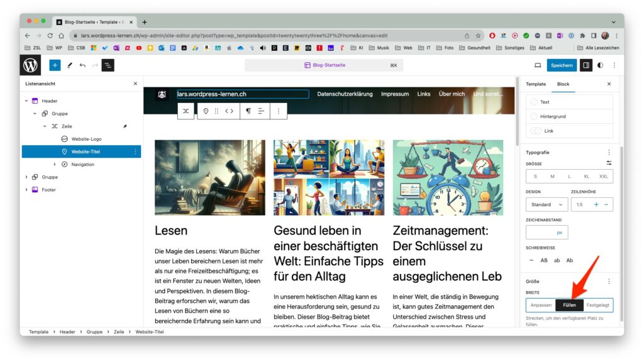Select the Füllen width option

pos(569,305)
